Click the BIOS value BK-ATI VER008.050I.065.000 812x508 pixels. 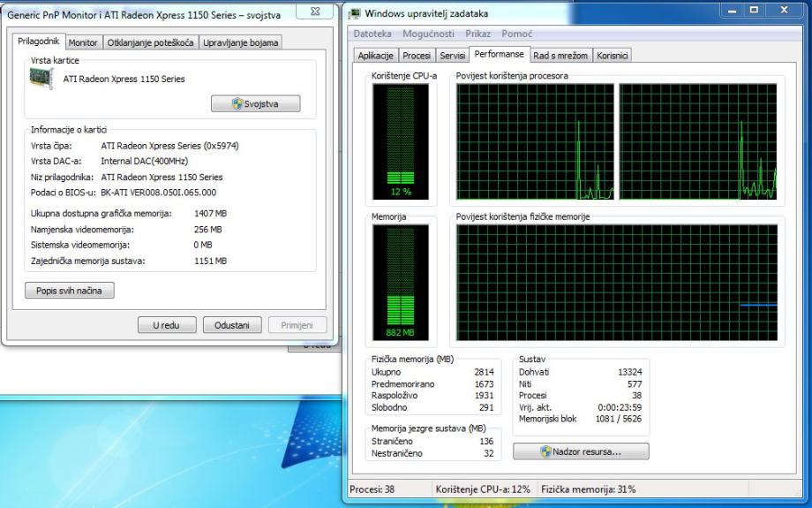tap(159, 193)
